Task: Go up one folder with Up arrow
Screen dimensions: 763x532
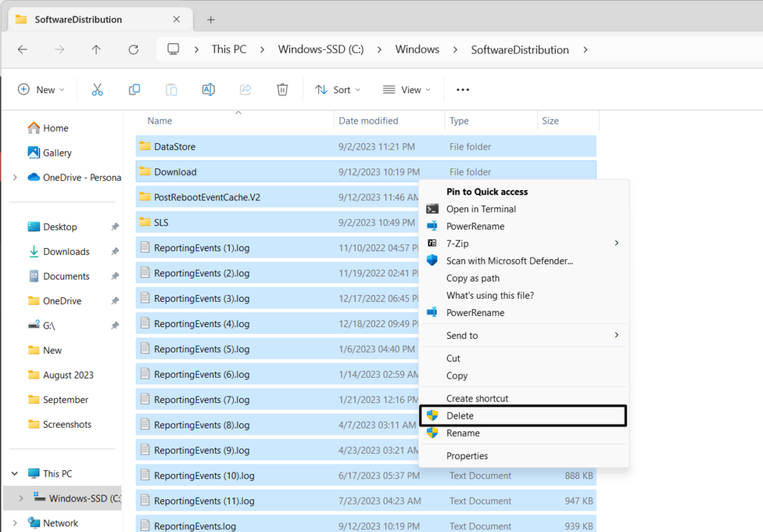Action: point(96,50)
